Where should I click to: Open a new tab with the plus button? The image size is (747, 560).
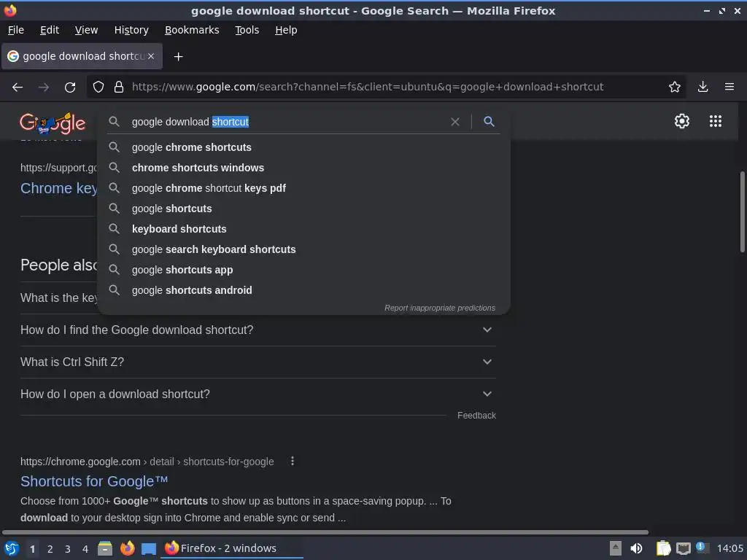(178, 57)
